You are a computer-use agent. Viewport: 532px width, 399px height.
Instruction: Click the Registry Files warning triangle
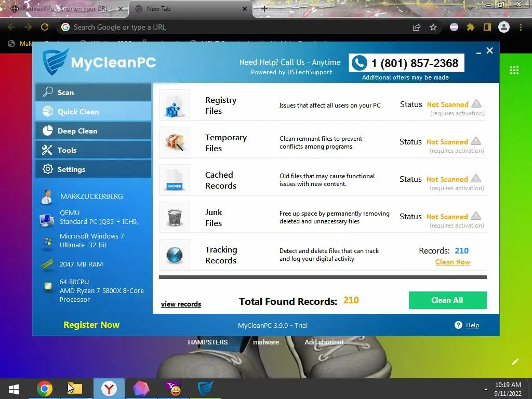(477, 103)
